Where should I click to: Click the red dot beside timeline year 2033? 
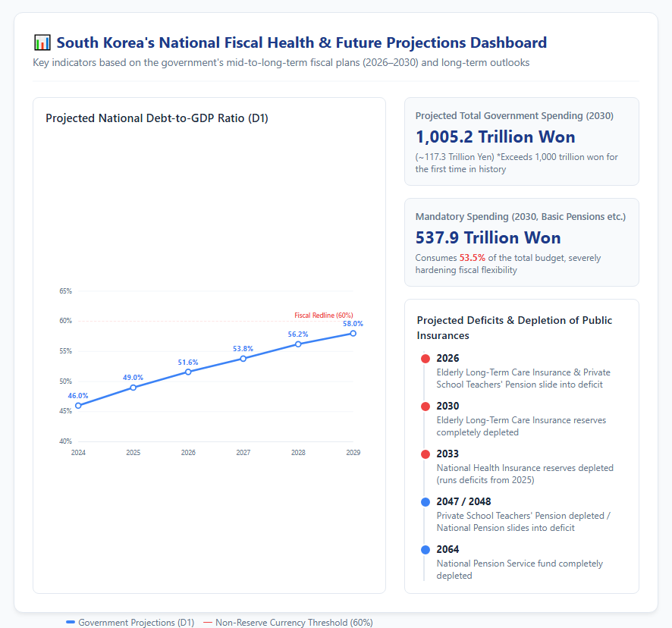425,454
